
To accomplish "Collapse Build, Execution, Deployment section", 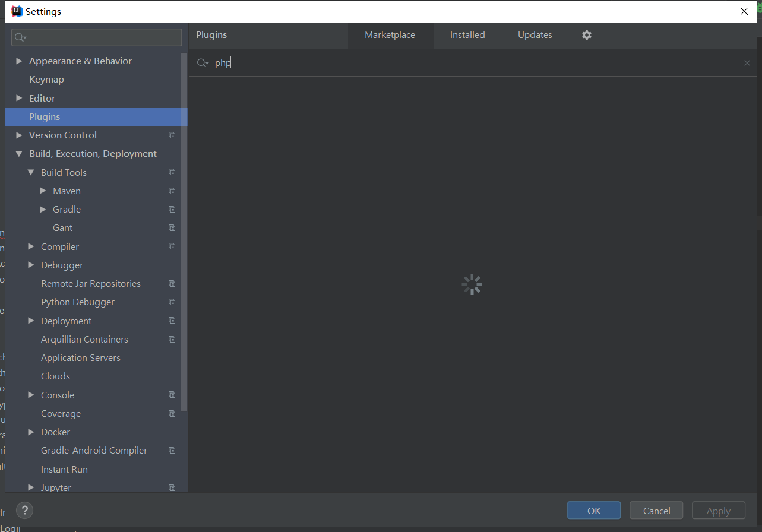I will click(x=19, y=154).
